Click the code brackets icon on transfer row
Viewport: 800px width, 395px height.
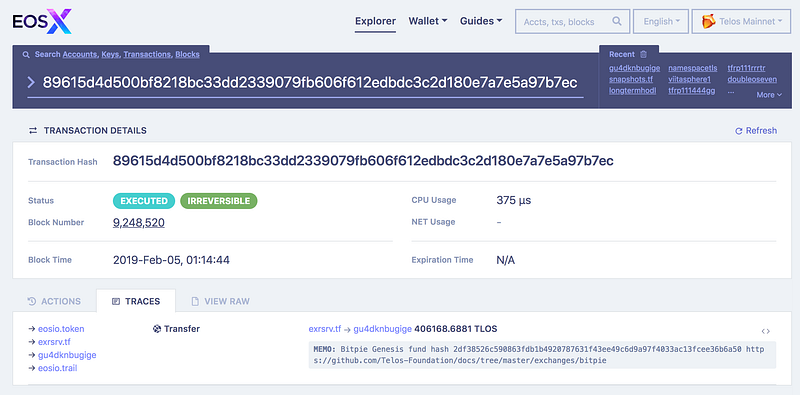pos(765,331)
